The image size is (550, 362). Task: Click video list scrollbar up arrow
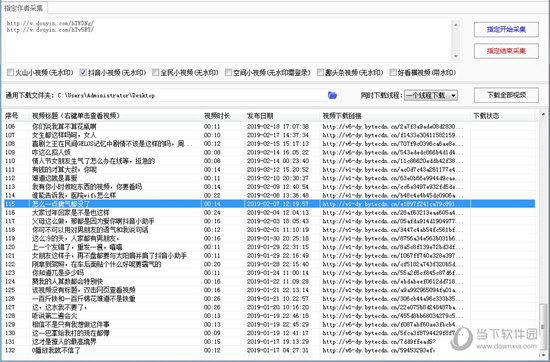(x=543, y=115)
